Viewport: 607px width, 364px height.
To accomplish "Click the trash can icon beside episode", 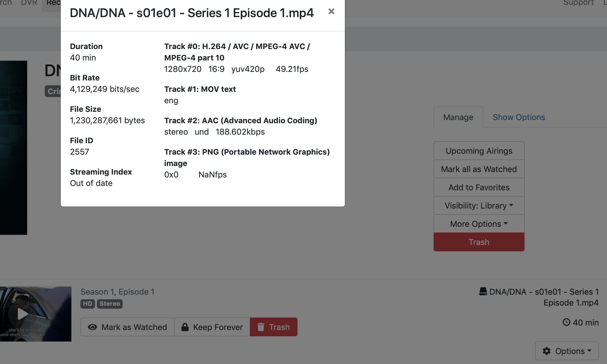I will pos(261,327).
